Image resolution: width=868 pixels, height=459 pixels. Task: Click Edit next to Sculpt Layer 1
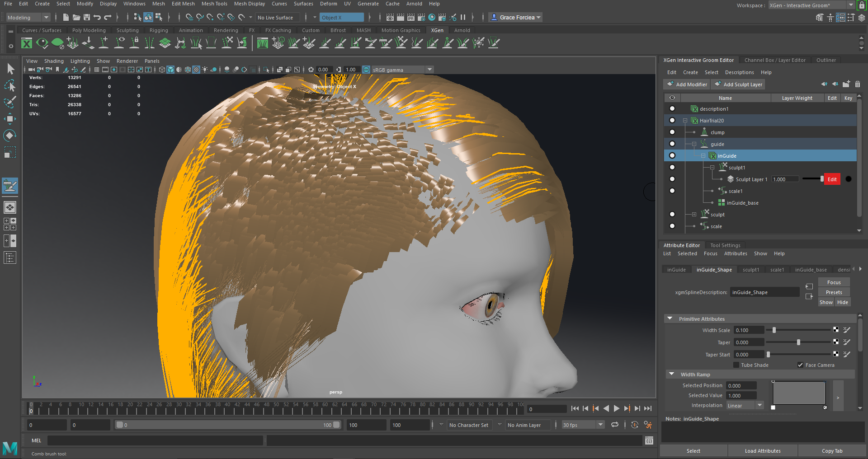(832, 179)
